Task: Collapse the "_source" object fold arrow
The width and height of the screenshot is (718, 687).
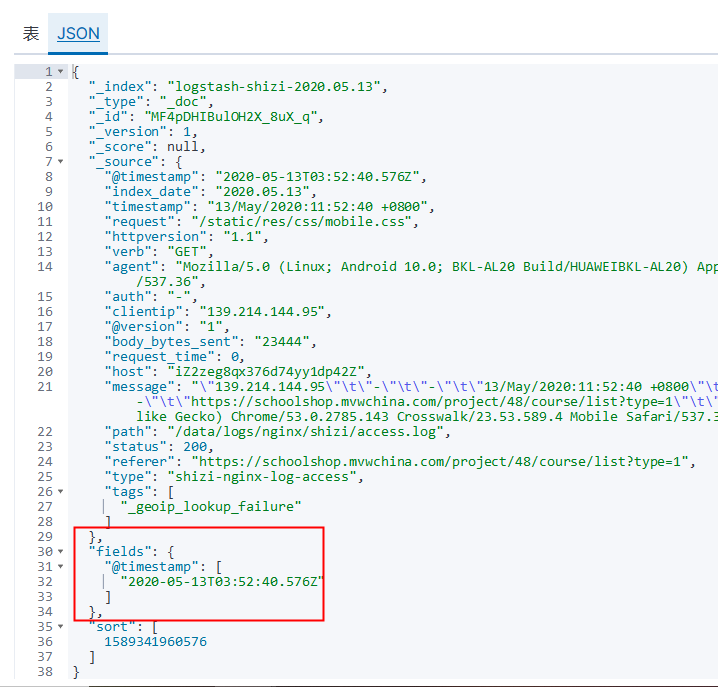Action: point(61,162)
